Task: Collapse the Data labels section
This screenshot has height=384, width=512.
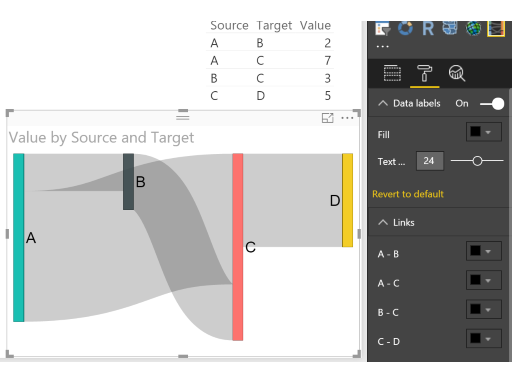Action: tap(383, 103)
